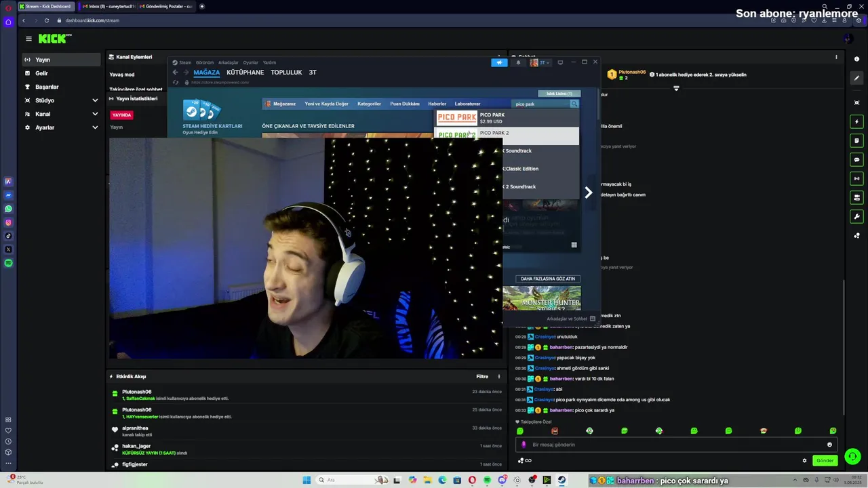Select Başarılar in the Kick sidebar
Image resolution: width=868 pixels, height=488 pixels.
coord(61,87)
